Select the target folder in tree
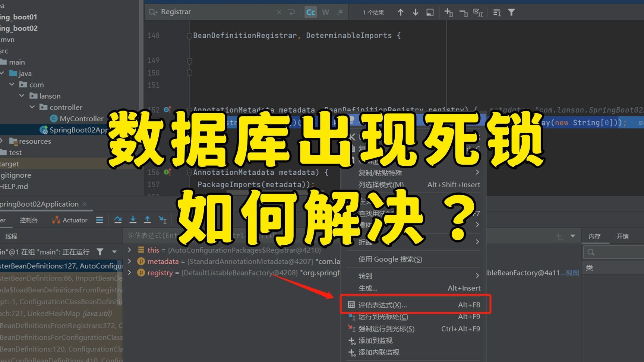 click(9, 163)
